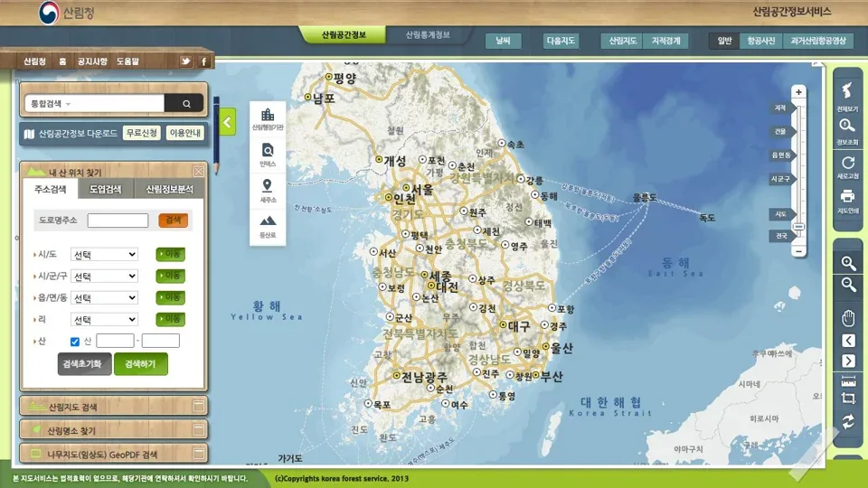Toggle the 지적경계 cadastral boundary button
The width and height of the screenshot is (868, 488).
(665, 41)
